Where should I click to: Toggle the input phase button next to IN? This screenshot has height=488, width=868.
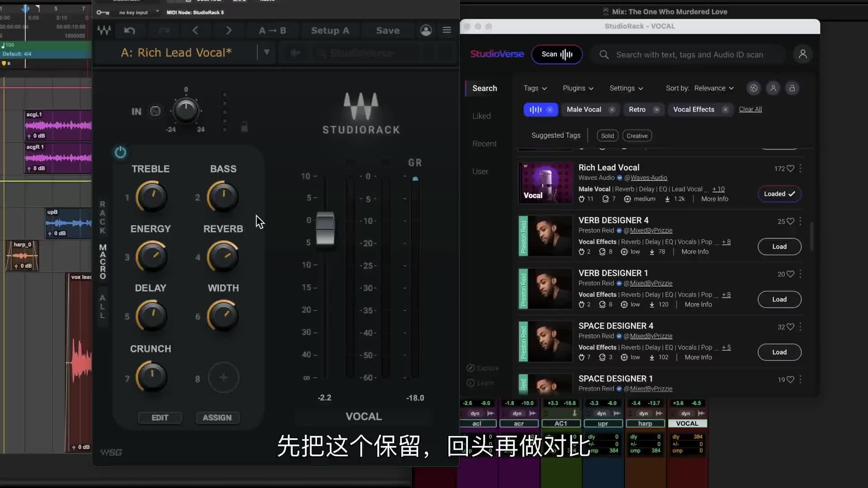(x=155, y=111)
